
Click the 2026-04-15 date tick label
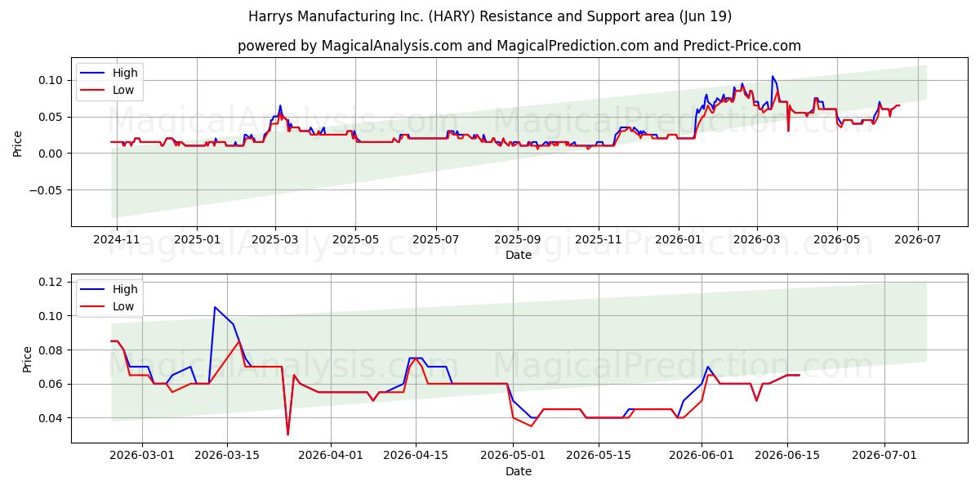tap(416, 456)
